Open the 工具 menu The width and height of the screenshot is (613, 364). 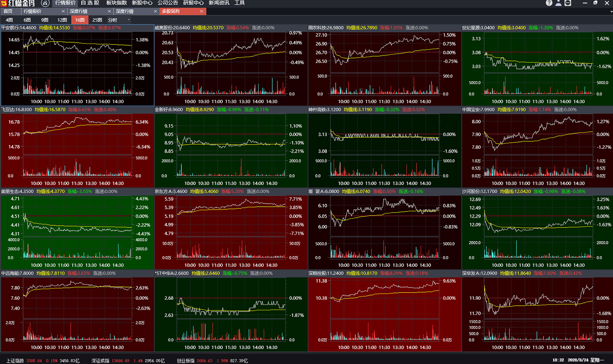pos(240,3)
